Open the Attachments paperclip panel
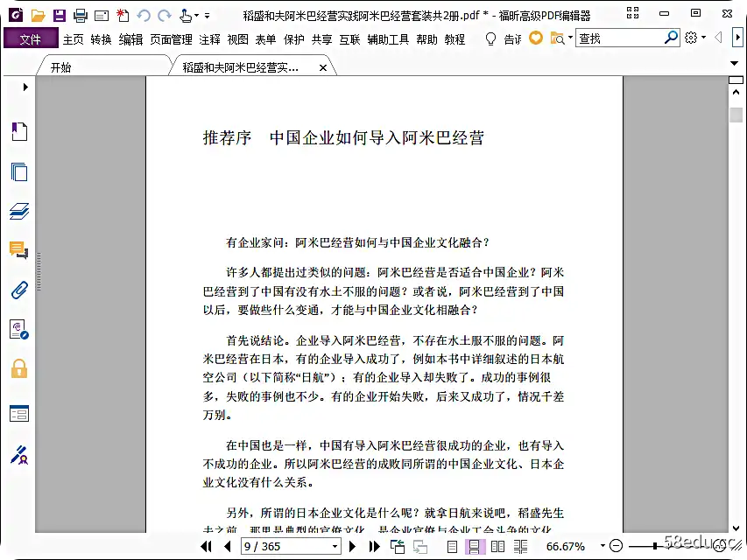The image size is (747, 560). coord(19,290)
